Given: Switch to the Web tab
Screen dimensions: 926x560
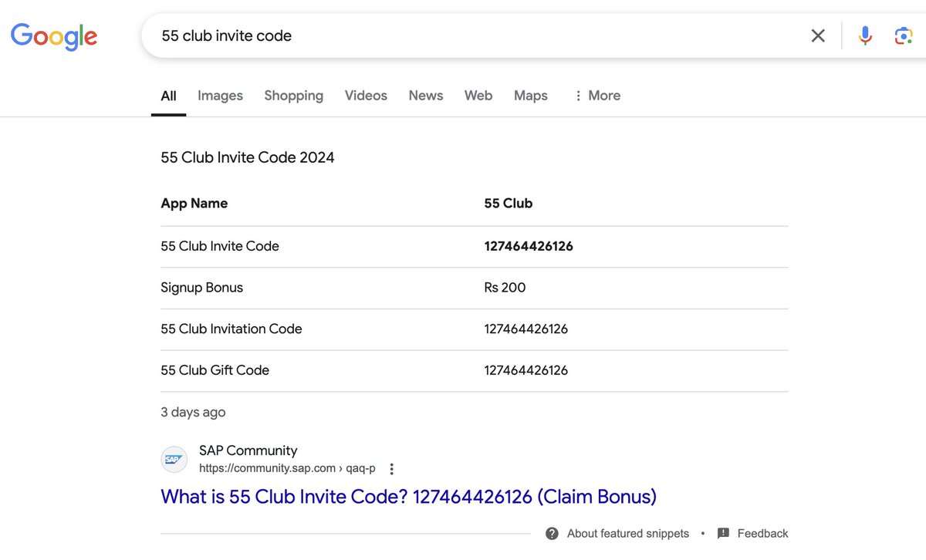Looking at the screenshot, I should click(478, 96).
